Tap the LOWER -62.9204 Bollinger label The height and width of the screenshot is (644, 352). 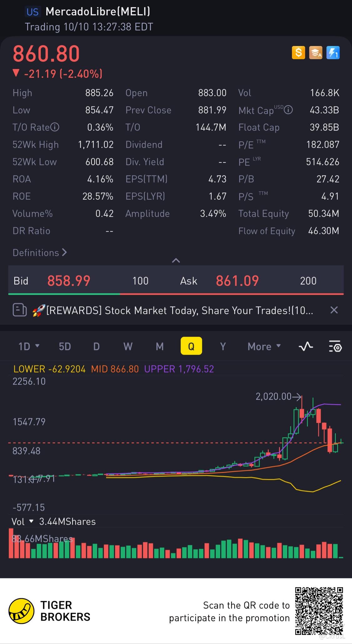click(x=49, y=369)
